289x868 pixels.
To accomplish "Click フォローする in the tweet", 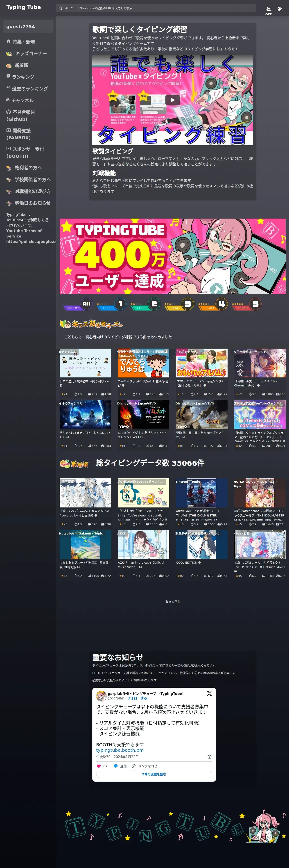I will tap(137, 698).
